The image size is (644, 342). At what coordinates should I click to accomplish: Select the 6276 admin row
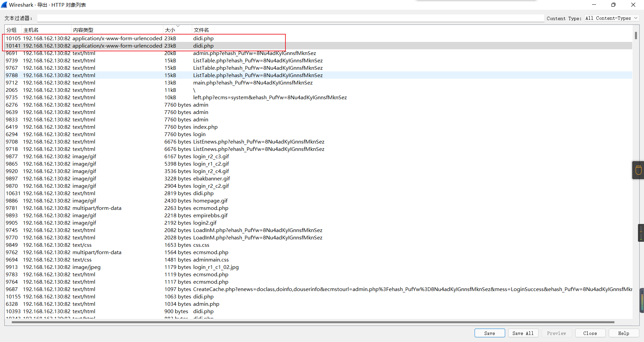pos(318,105)
